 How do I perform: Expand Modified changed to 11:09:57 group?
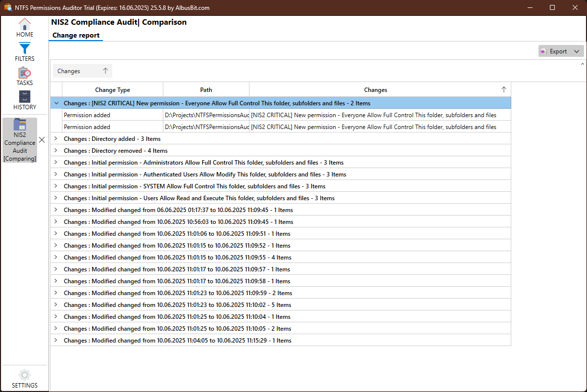[x=56, y=269]
